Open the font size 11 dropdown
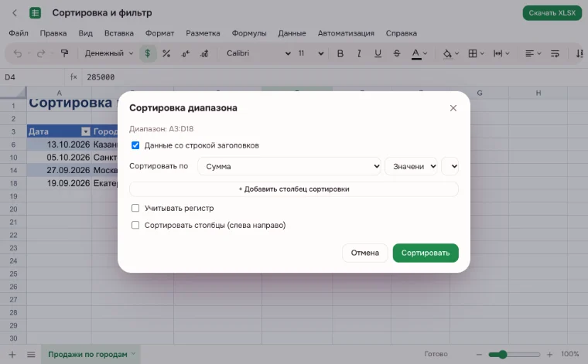Viewport: 588px width, 364px height. pos(310,53)
